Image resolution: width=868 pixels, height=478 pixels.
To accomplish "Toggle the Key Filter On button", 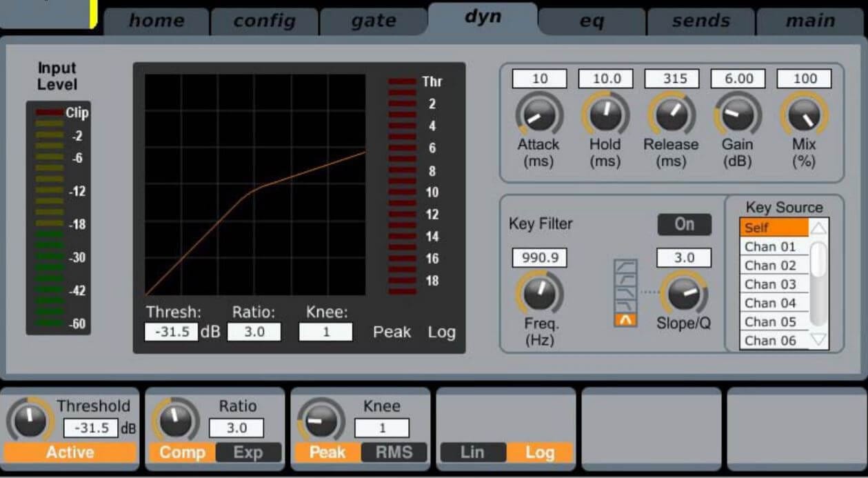I will (x=684, y=224).
